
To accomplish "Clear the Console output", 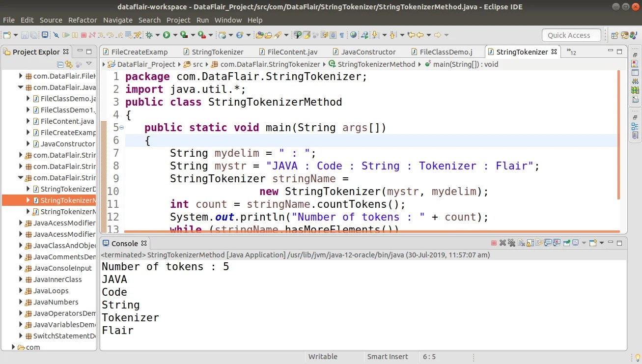I will 521,242.
